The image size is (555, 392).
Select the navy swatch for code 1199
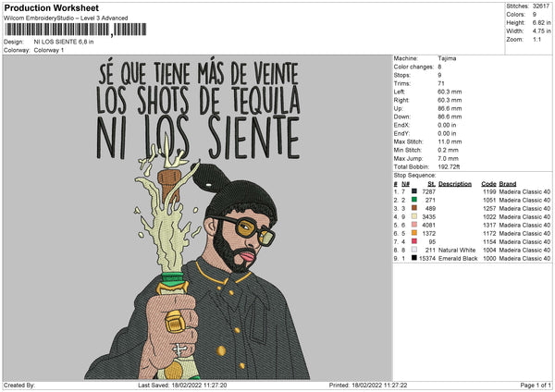(x=413, y=191)
